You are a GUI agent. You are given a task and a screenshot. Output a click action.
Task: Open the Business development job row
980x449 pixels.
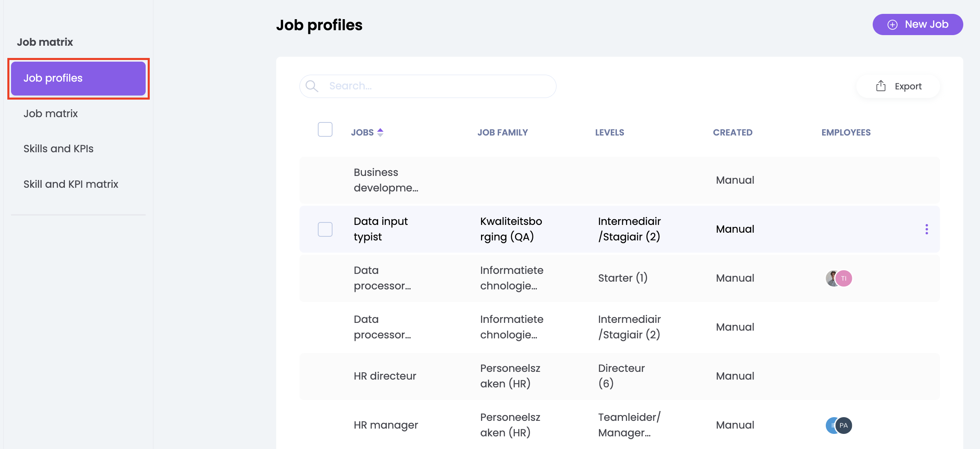pos(386,180)
